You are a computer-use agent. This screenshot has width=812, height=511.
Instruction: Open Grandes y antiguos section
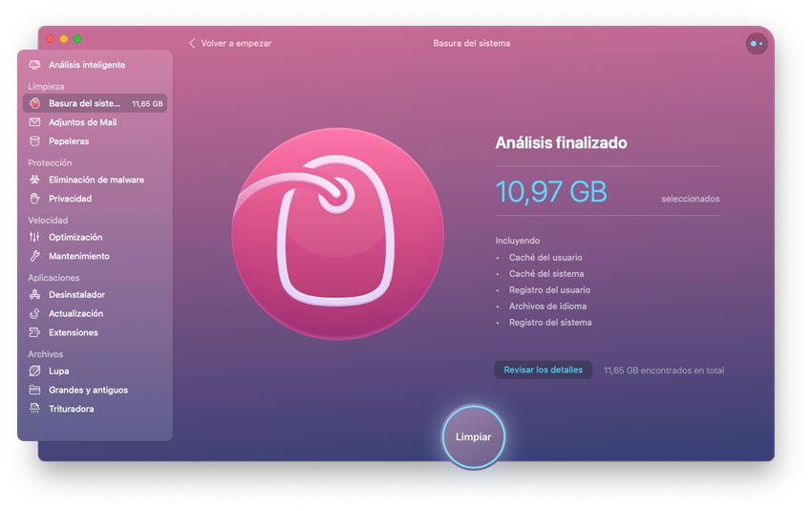[x=88, y=390]
